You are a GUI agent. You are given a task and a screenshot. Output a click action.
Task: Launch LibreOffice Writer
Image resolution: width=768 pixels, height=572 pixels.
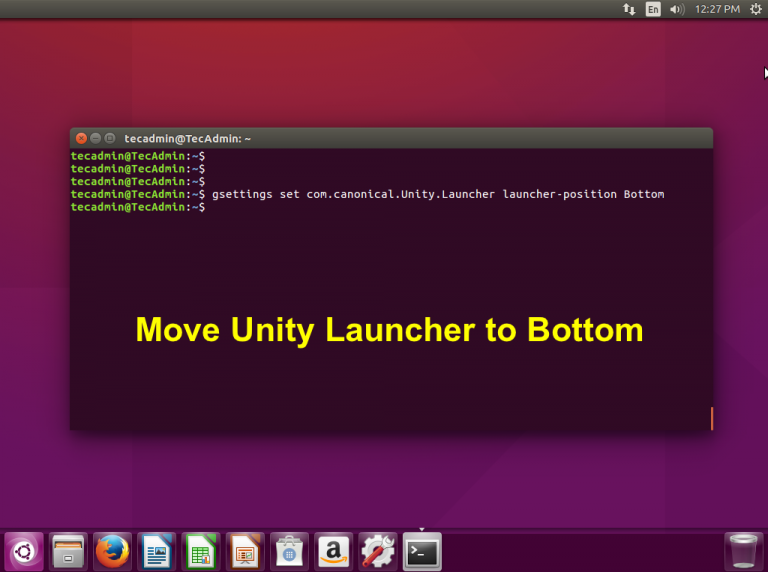(157, 551)
